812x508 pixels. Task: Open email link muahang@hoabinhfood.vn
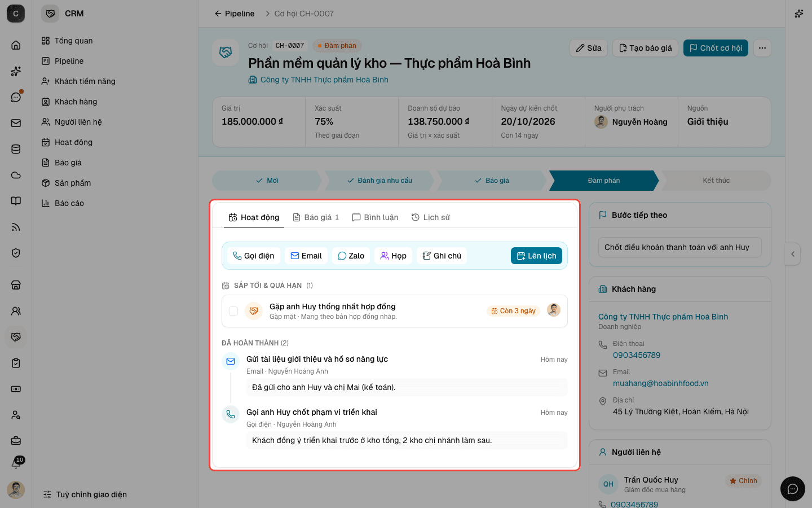pos(660,383)
